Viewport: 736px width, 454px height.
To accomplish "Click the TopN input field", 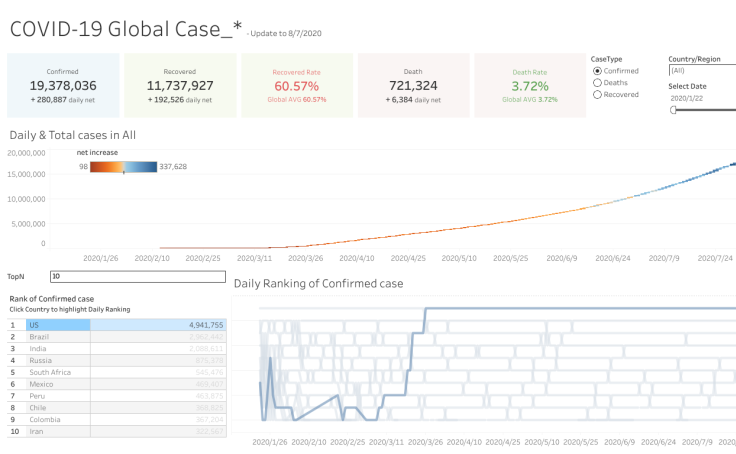I will (x=138, y=276).
